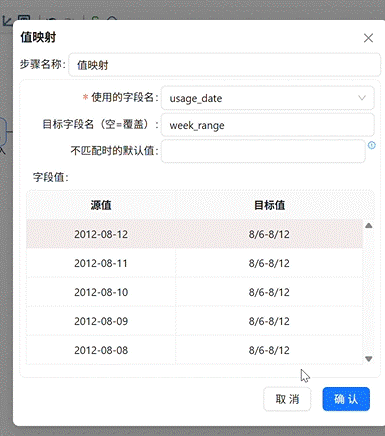Click the 不匹配时的默认值 input field
385x436 pixels.
point(263,151)
